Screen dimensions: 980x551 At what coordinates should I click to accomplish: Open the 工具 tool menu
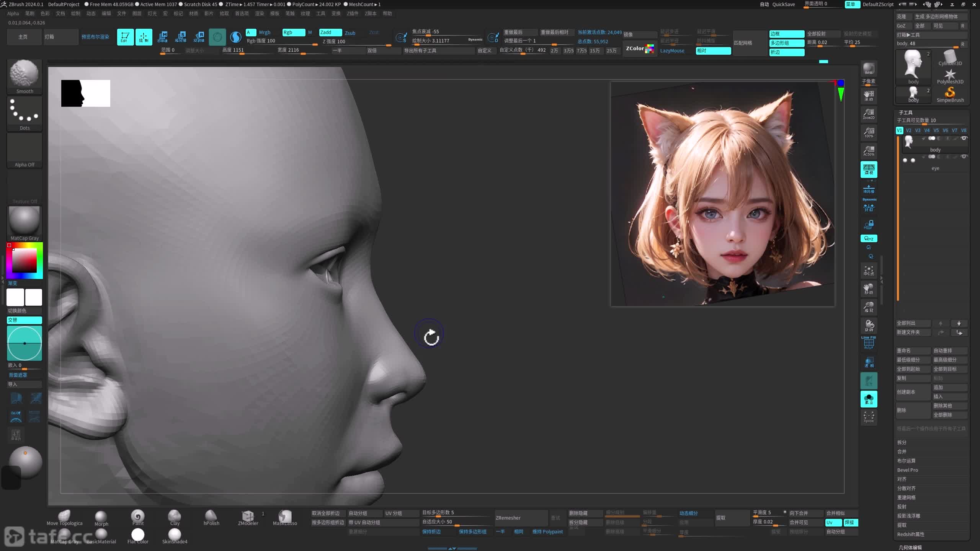click(x=321, y=13)
